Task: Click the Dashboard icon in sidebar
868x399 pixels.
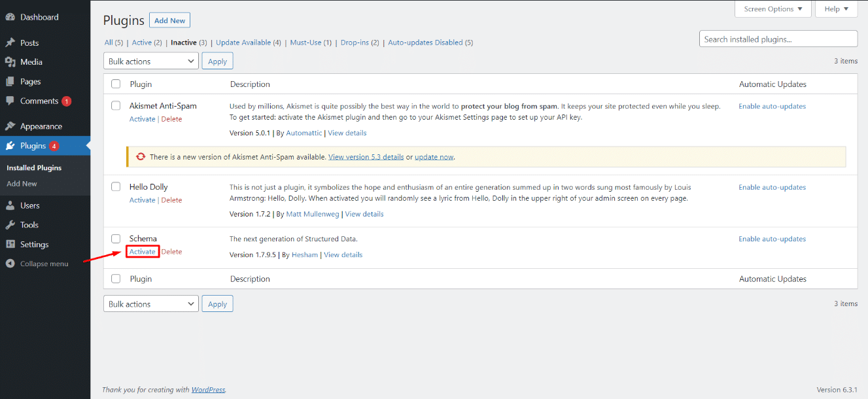Action: (x=10, y=17)
